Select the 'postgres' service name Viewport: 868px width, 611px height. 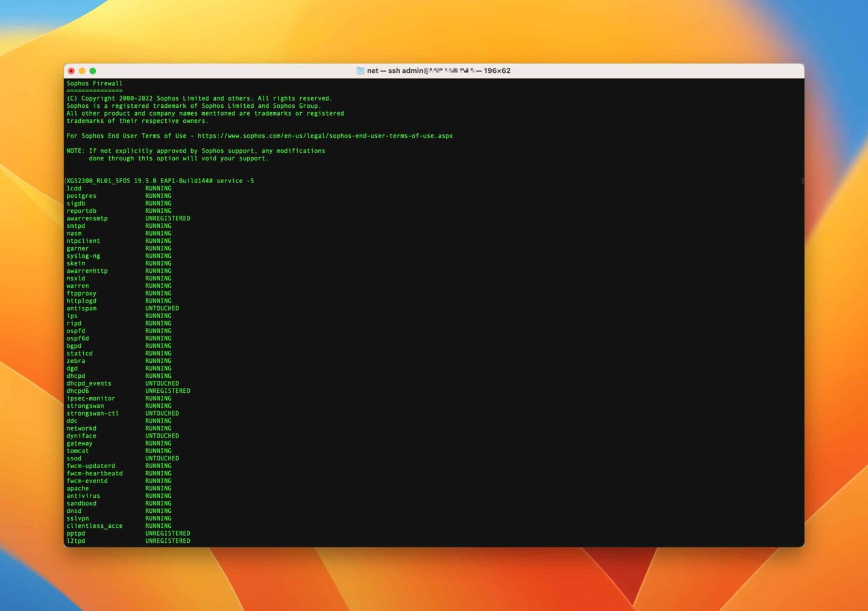(81, 196)
